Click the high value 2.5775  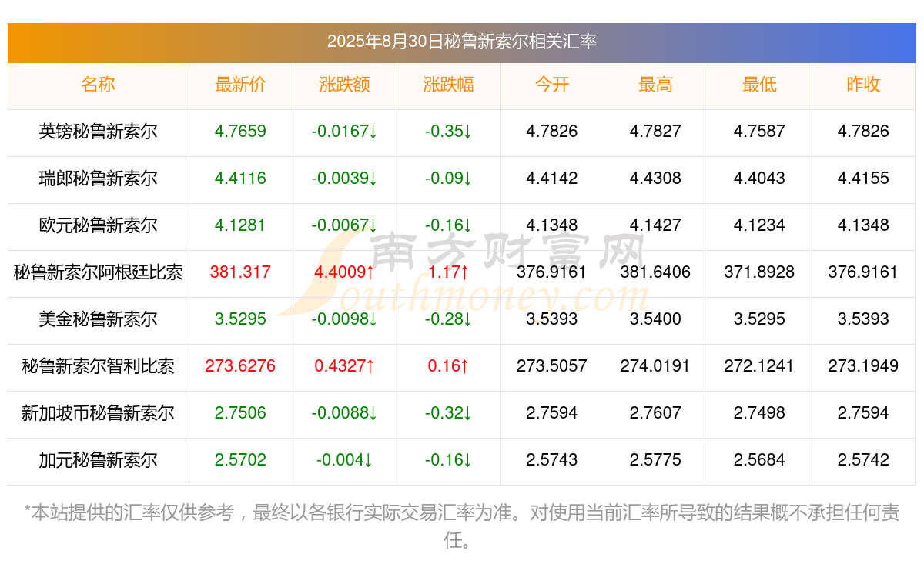pyautogui.click(x=656, y=460)
